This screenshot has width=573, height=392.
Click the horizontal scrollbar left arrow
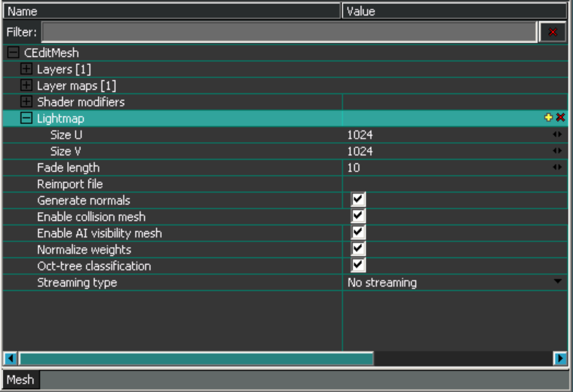point(10,358)
